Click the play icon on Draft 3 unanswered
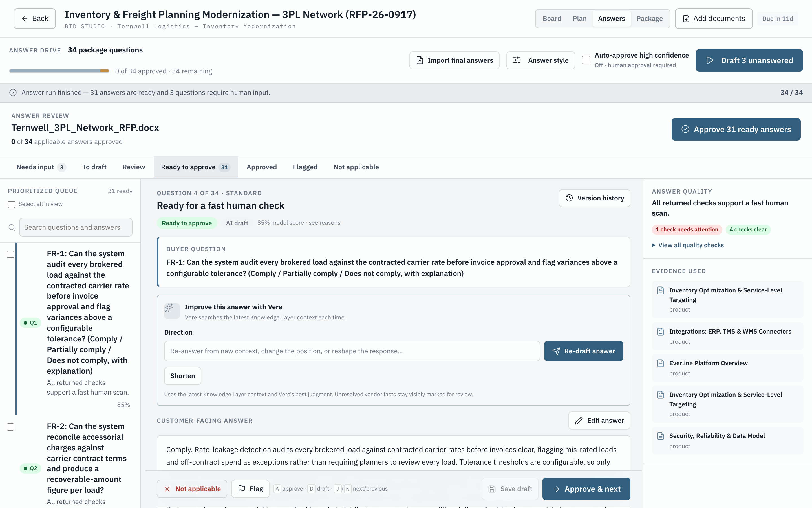The height and width of the screenshot is (508, 812). click(x=710, y=60)
